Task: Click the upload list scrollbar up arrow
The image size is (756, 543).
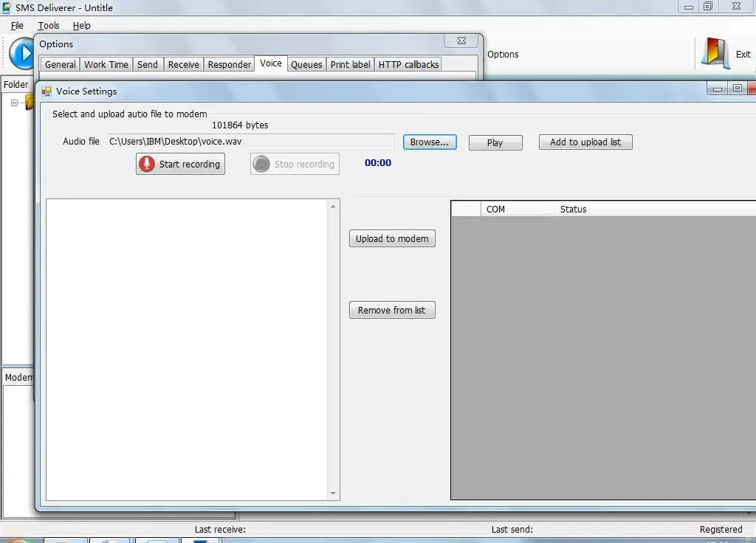Action: coord(333,207)
